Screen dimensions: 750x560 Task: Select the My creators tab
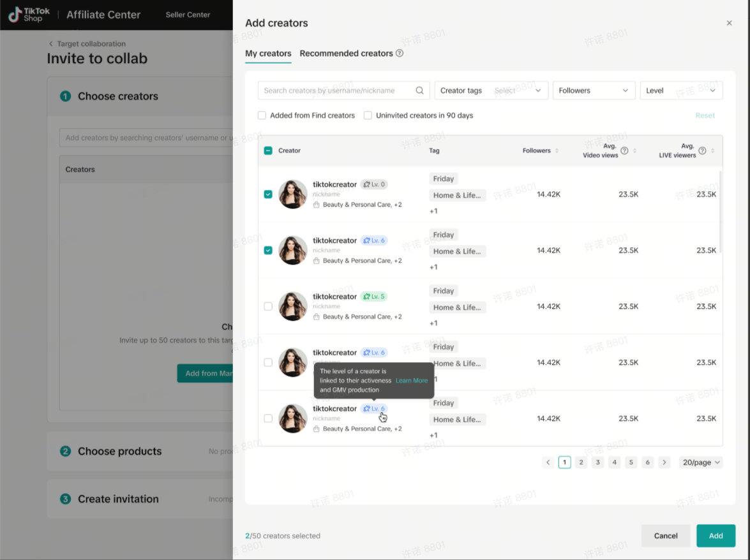268,54
